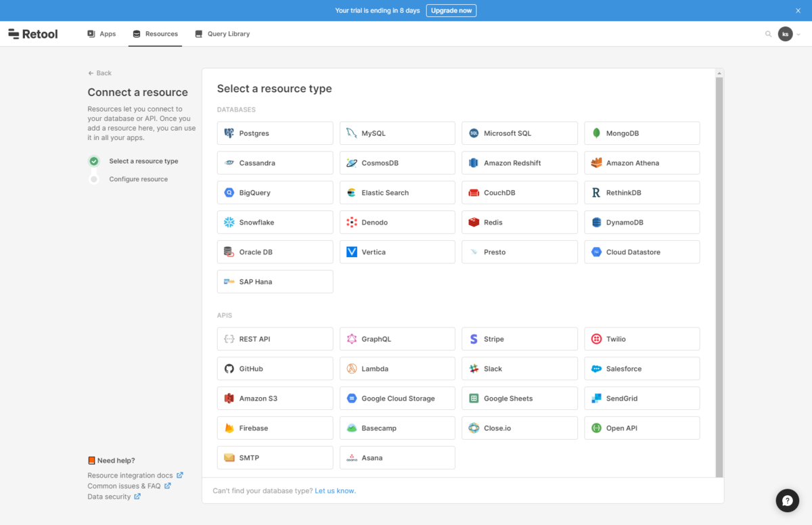The width and height of the screenshot is (812, 525).
Task: Click the Vertica V icon
Action: pos(352,252)
